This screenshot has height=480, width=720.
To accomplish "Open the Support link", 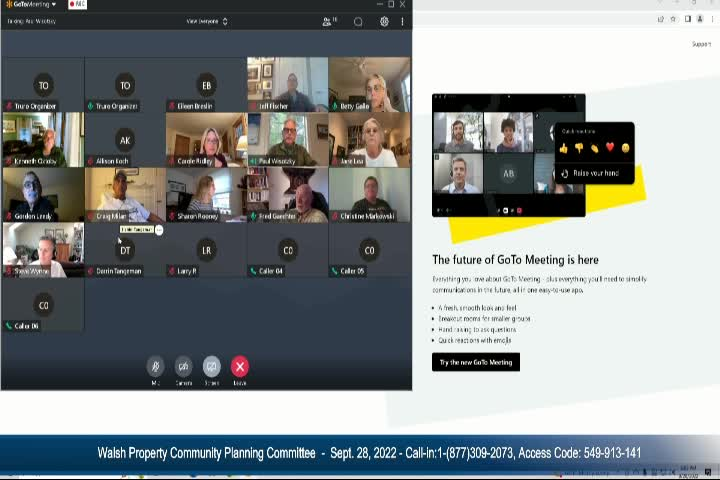I will click(x=701, y=44).
